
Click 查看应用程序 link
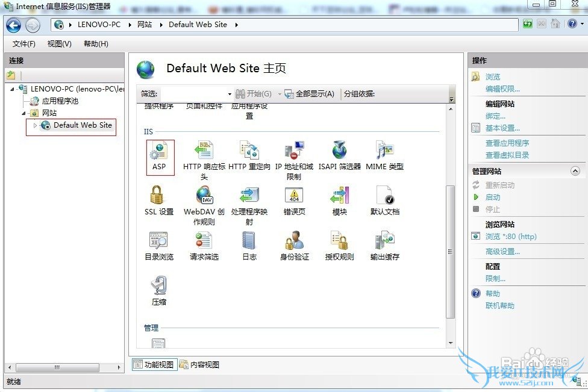[507, 143]
